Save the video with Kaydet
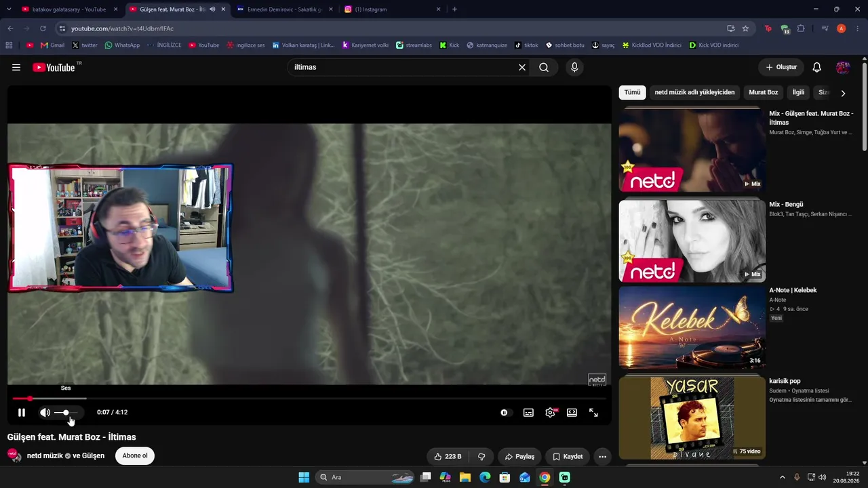The width and height of the screenshot is (868, 488). point(567,456)
